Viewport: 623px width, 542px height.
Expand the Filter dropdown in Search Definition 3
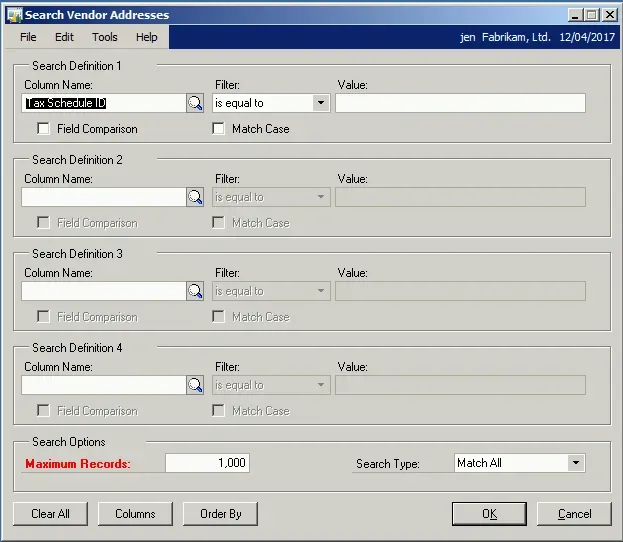[x=321, y=291]
